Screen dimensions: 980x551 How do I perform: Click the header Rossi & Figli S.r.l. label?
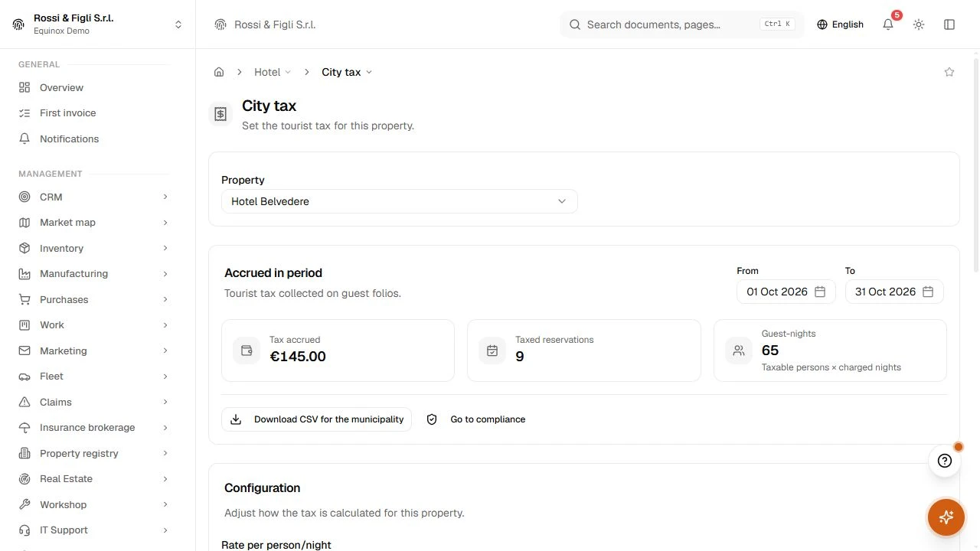(275, 24)
